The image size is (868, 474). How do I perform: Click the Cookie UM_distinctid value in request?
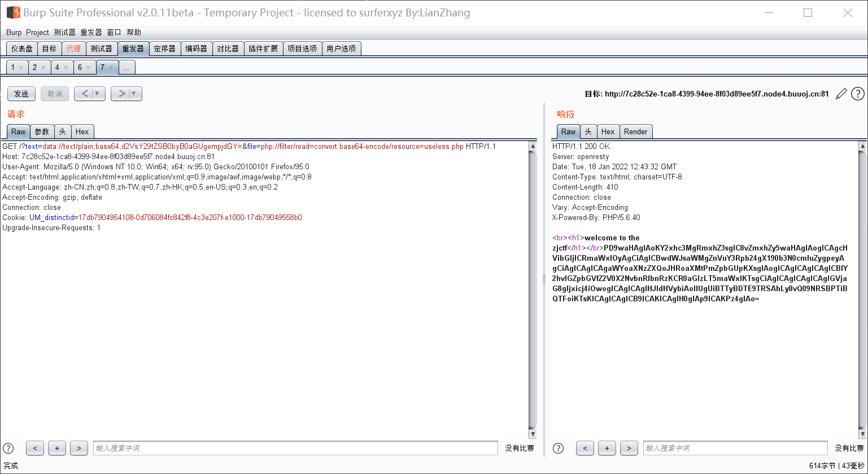click(190, 217)
